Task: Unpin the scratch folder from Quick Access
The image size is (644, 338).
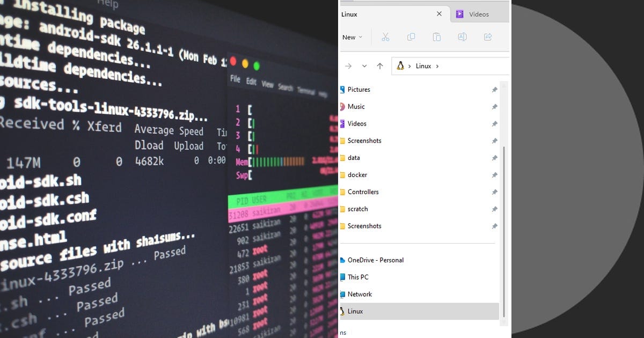Action: click(494, 209)
